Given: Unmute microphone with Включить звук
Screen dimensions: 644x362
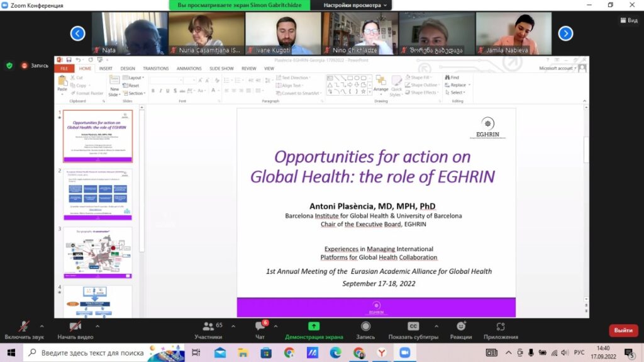Looking at the screenshot, I should coord(24,331).
